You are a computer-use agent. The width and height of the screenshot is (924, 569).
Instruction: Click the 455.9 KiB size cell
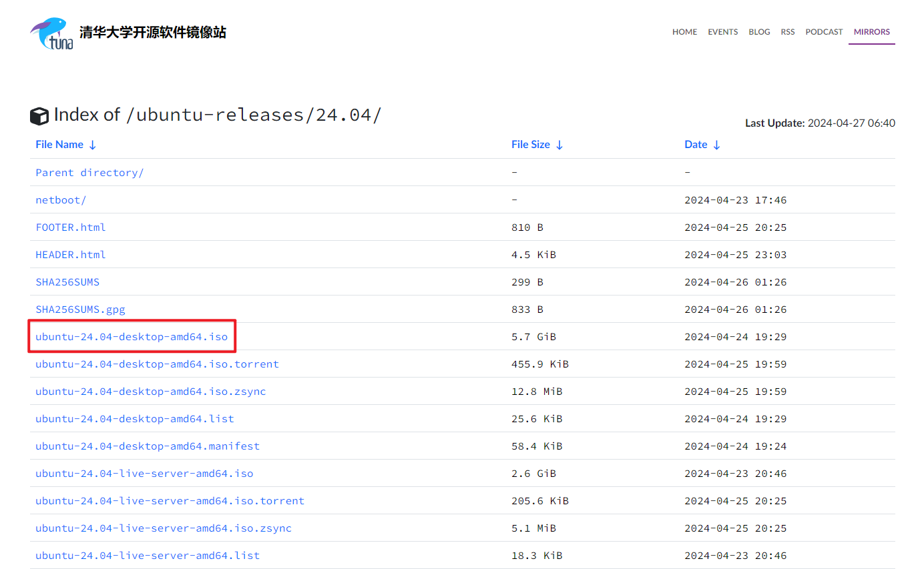[540, 364]
